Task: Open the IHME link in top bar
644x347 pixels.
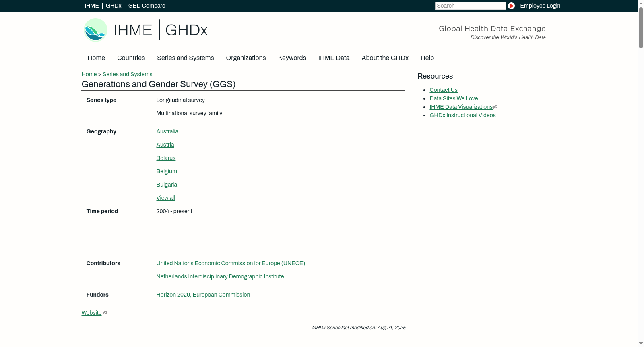Action: (92, 6)
